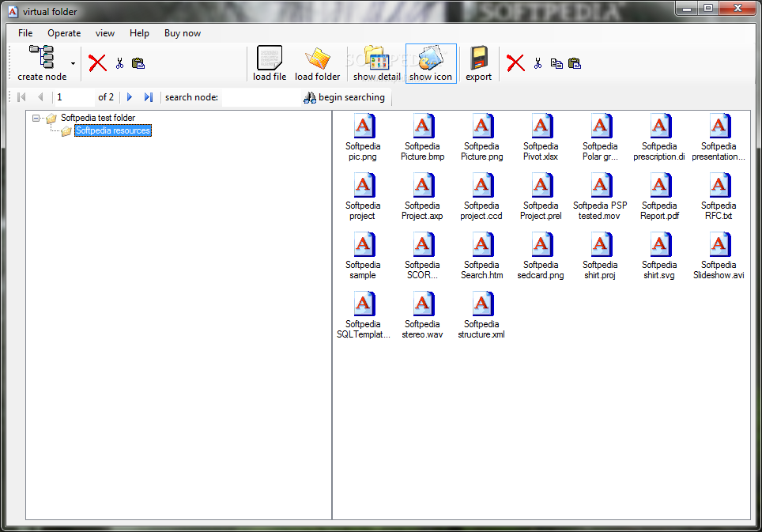Select the Softpedia sedcard.png file
This screenshot has width=762, height=532.
pyautogui.click(x=541, y=255)
